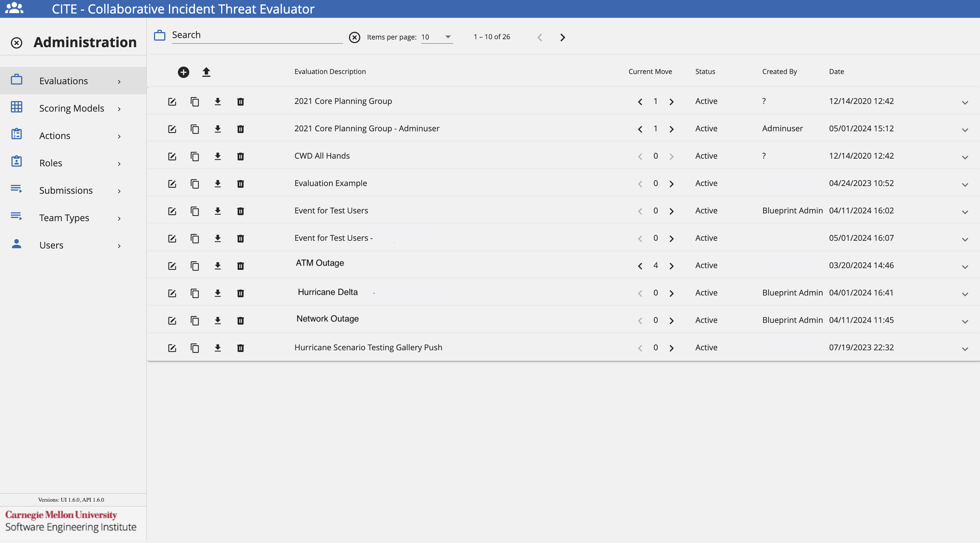This screenshot has width=980, height=547.
Task: Go to the next page of evaluations
Action: (x=562, y=37)
